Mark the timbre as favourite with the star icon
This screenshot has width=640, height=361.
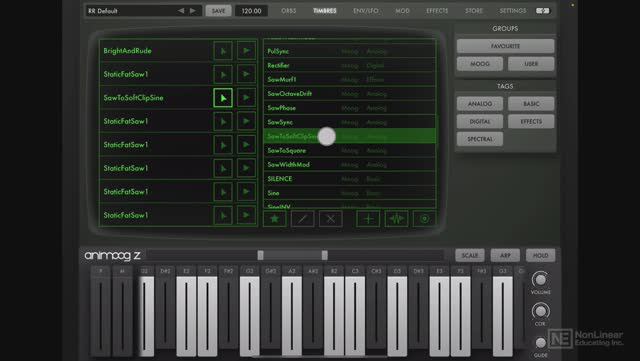tap(274, 219)
